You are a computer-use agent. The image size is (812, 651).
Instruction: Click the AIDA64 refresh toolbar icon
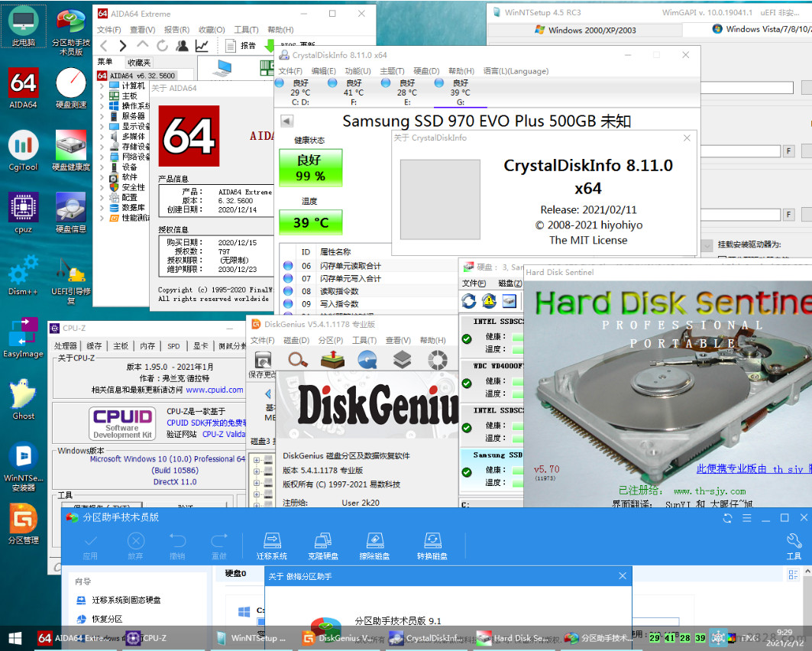[163, 46]
